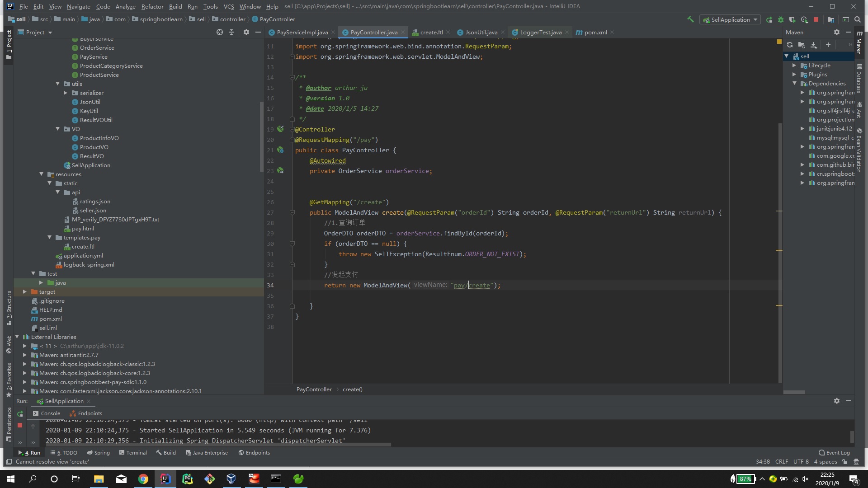
Task: Stop the running application with the red square
Action: [816, 19]
